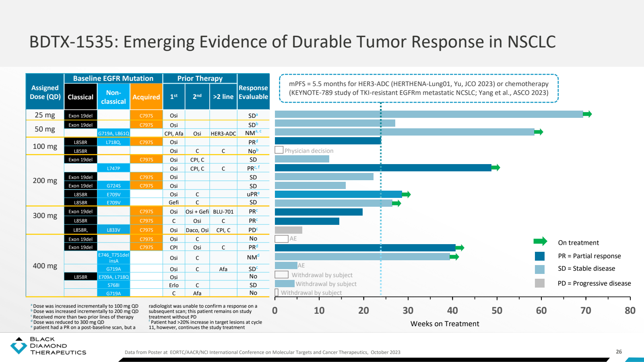
Task: Select the G719A, L861Q mutation cell
Action: 114,134
